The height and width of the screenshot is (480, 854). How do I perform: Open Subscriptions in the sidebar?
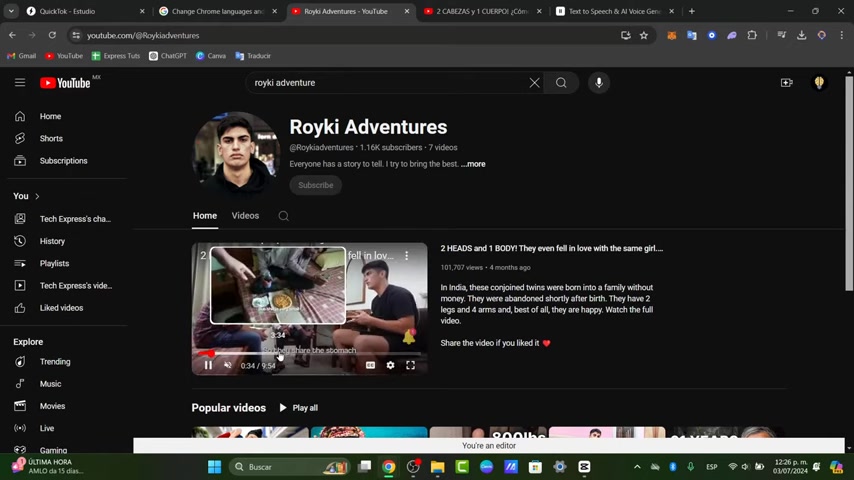click(63, 161)
